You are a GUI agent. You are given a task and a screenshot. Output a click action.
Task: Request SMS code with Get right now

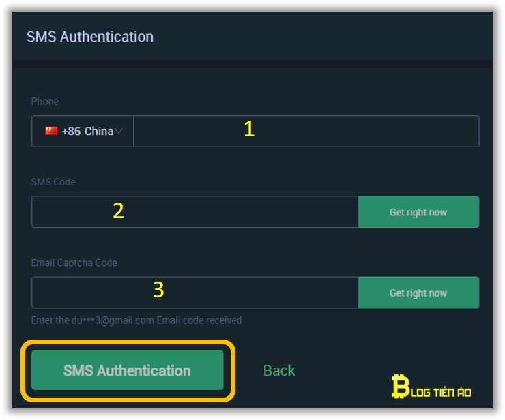[x=419, y=212]
